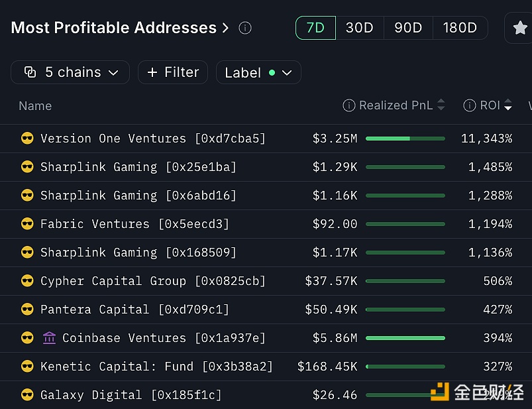Click the info icon next to Realized PnL
Viewport: 532px width, 409px height.
coord(348,105)
